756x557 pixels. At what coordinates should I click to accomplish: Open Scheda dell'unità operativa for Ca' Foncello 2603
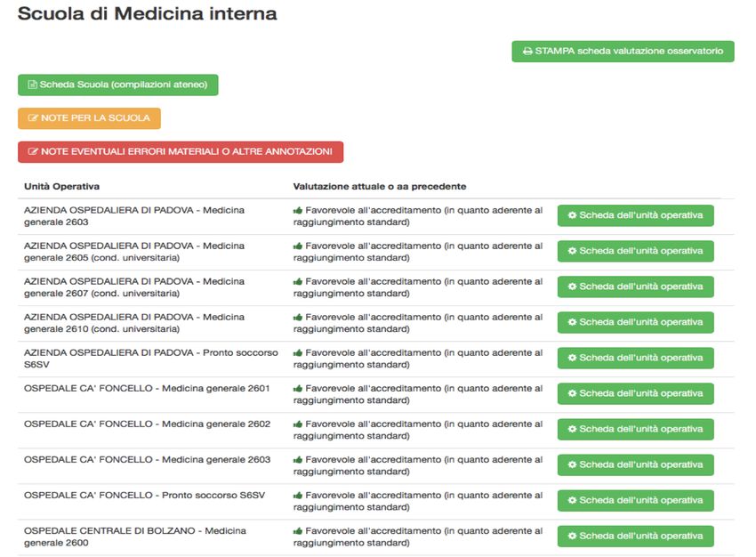coord(635,464)
